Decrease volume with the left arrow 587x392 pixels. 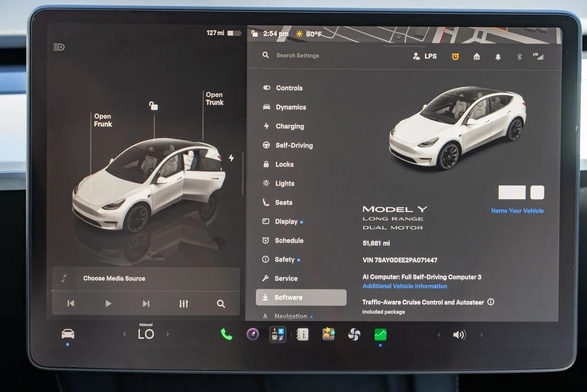[x=439, y=335]
